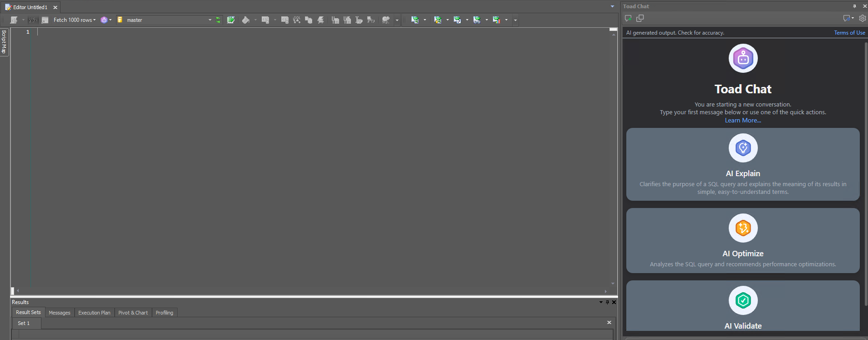The image size is (868, 340).
Task: Click the second Y-shaped SQL icon with page
Action: [347, 20]
